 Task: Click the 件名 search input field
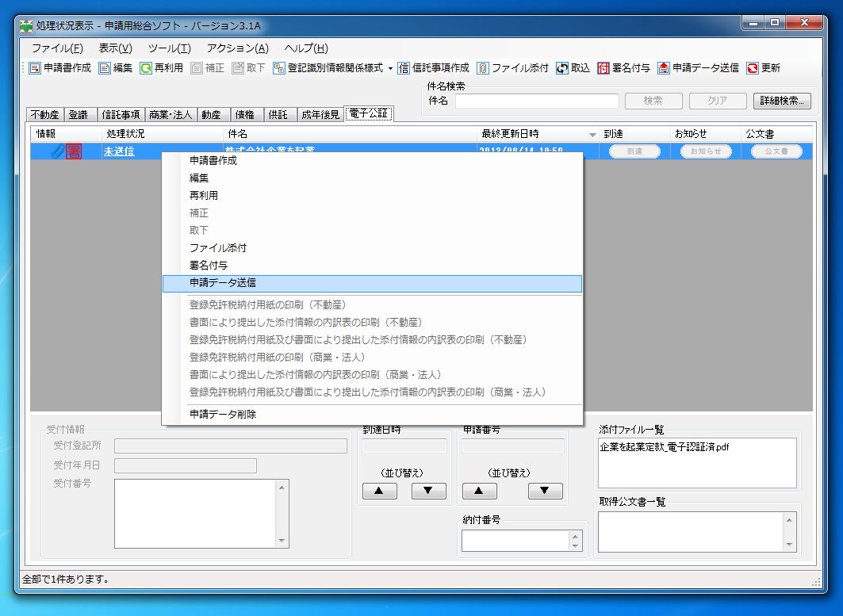click(x=537, y=101)
